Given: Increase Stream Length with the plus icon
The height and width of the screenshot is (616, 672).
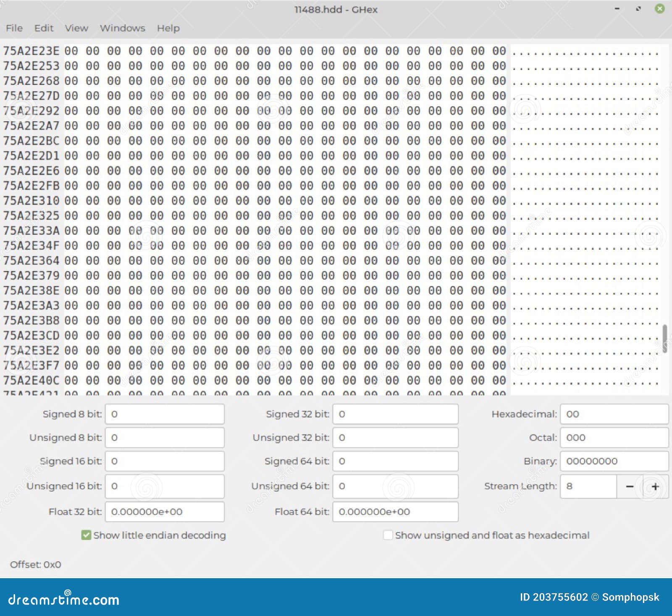Looking at the screenshot, I should 656,486.
